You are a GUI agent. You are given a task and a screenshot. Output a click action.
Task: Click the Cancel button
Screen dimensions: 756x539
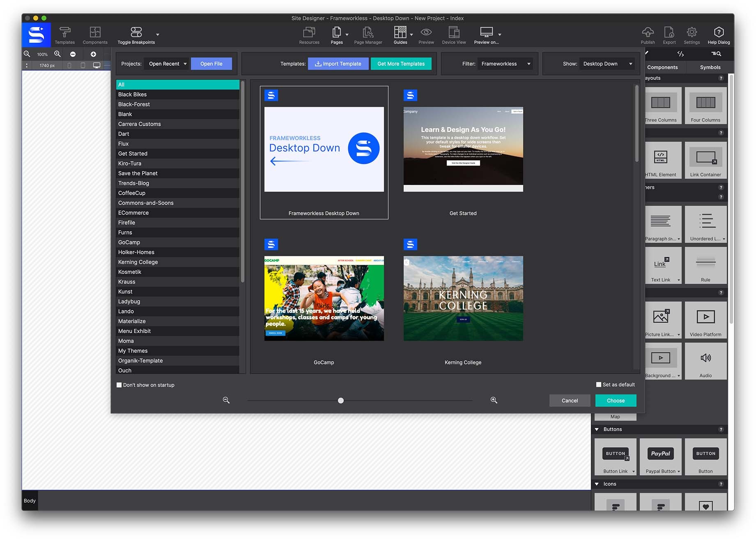tap(570, 401)
